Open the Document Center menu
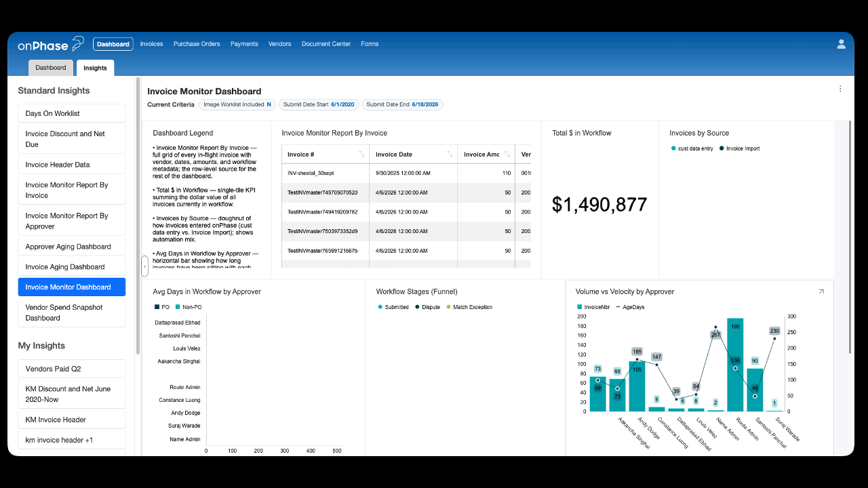The image size is (868, 488). pyautogui.click(x=326, y=44)
